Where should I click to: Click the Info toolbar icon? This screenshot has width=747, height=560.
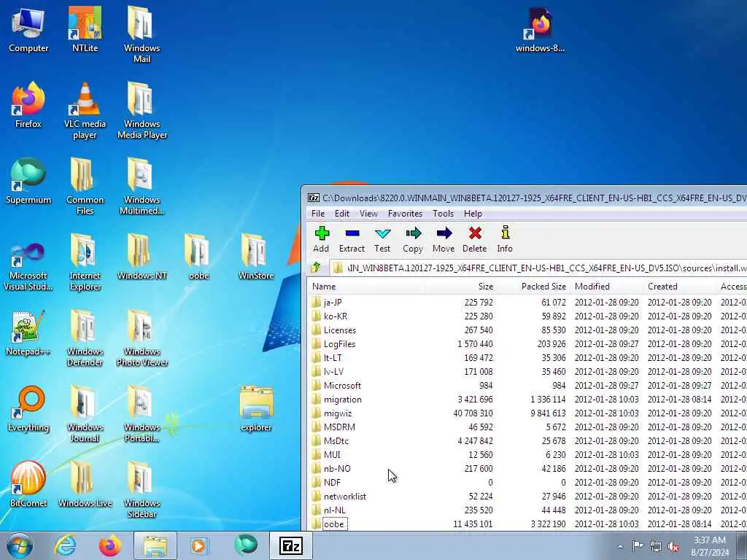(x=505, y=239)
